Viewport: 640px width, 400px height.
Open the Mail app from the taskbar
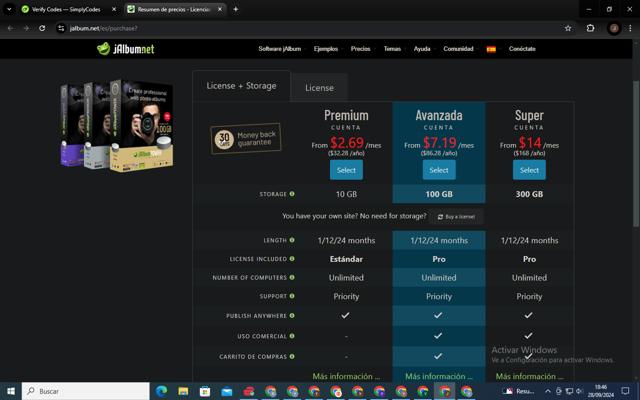[x=227, y=391]
